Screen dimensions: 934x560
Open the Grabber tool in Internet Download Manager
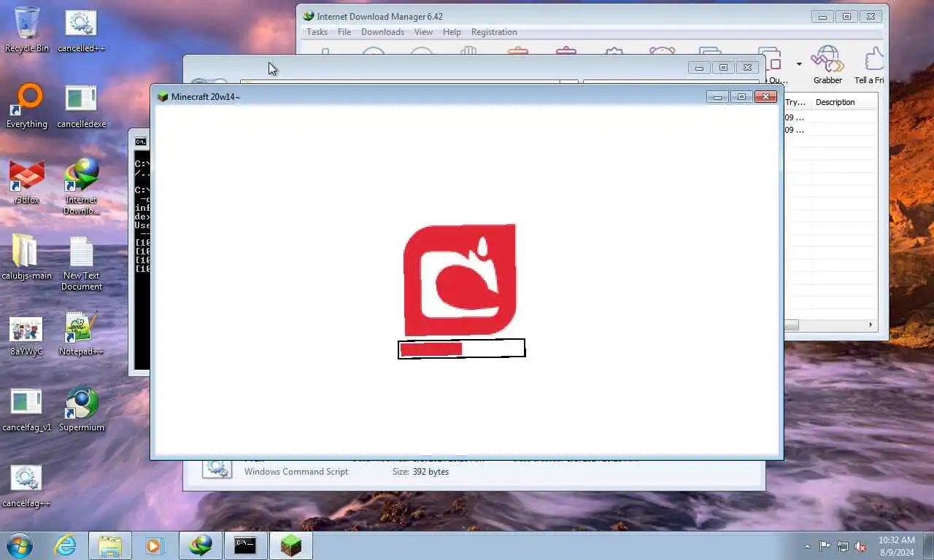pyautogui.click(x=827, y=66)
